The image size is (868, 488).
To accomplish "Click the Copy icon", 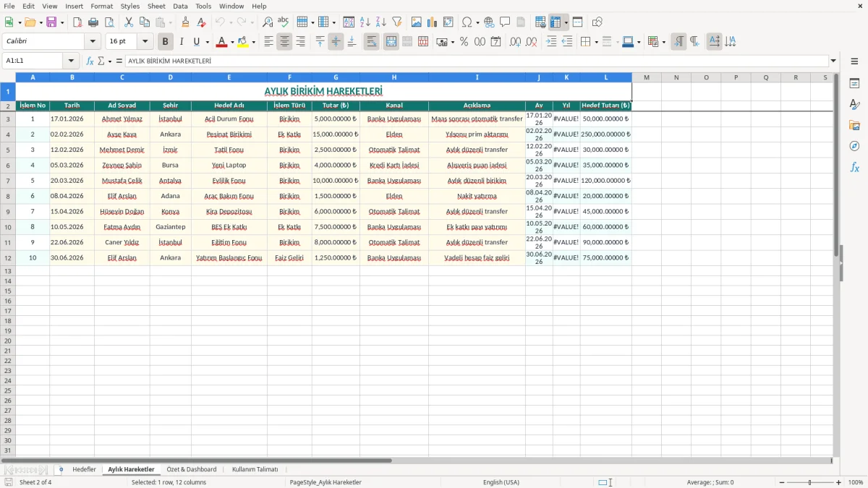I will click(x=145, y=22).
